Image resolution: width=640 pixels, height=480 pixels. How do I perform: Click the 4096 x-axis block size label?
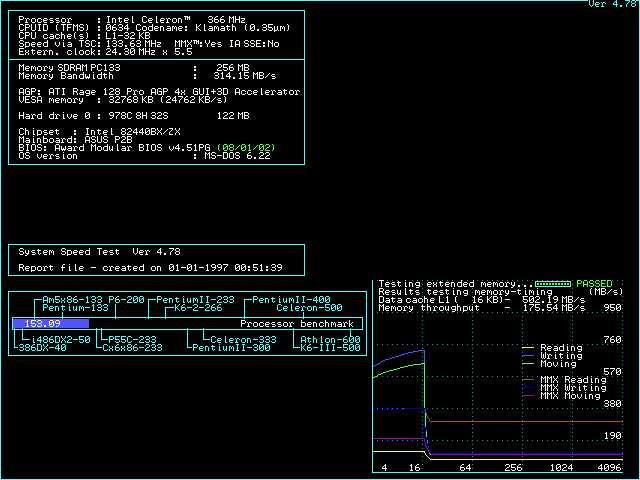click(610, 468)
